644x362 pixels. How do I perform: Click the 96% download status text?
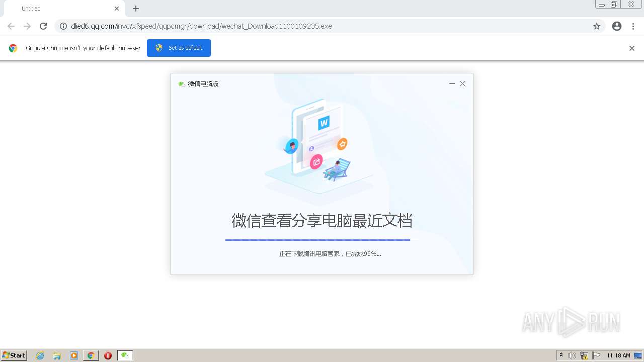pyautogui.click(x=330, y=254)
